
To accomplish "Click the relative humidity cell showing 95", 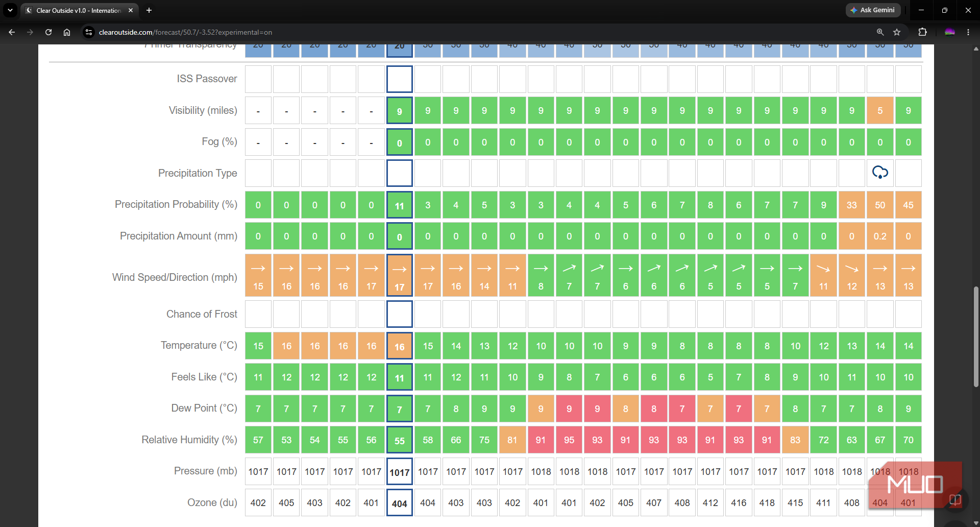I will click(569, 440).
